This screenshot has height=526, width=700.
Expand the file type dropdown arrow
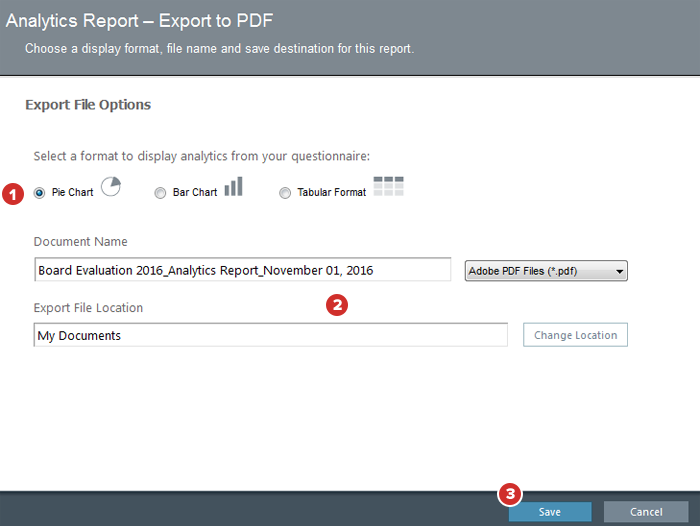pos(620,271)
